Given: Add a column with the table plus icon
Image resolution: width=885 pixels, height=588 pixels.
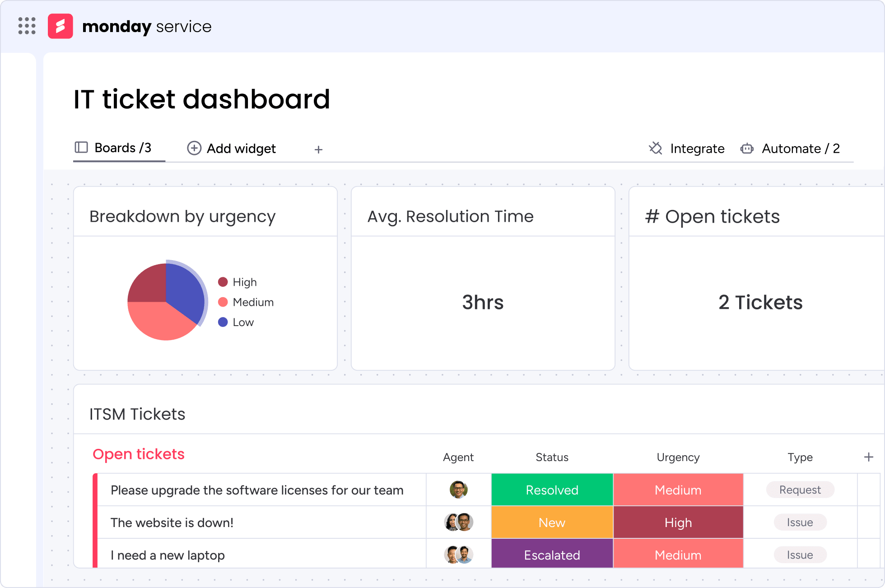Looking at the screenshot, I should pyautogui.click(x=868, y=457).
